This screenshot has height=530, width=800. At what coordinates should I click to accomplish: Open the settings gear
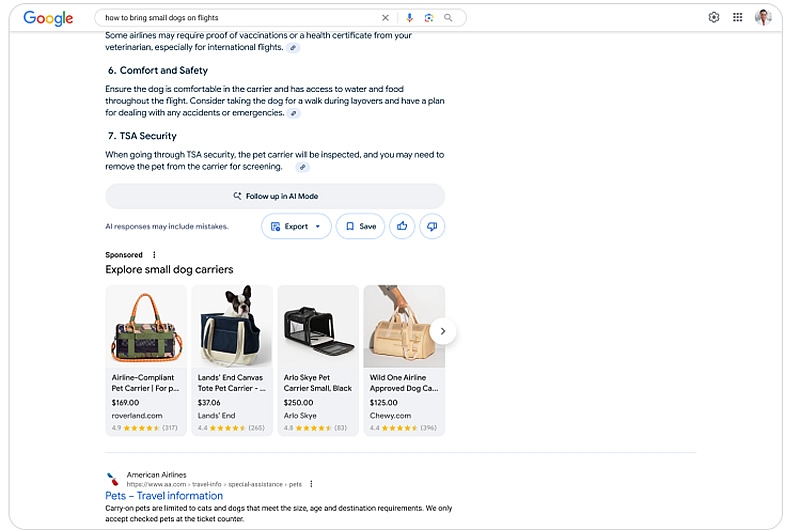(714, 17)
